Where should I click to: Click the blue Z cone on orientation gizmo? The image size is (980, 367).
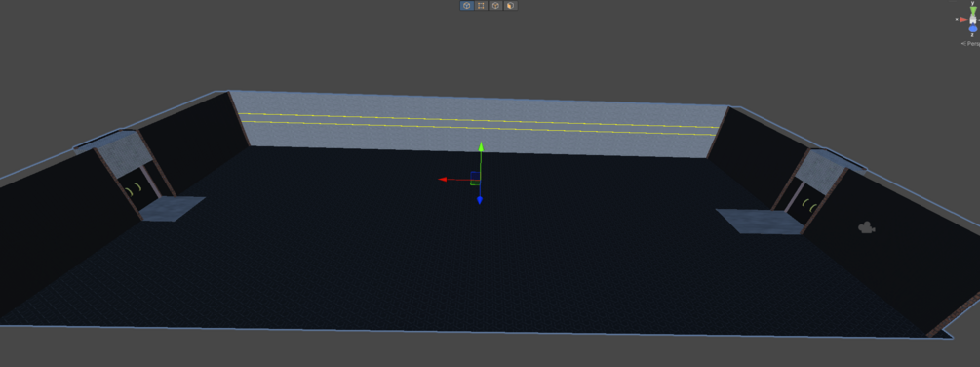pyautogui.click(x=973, y=28)
